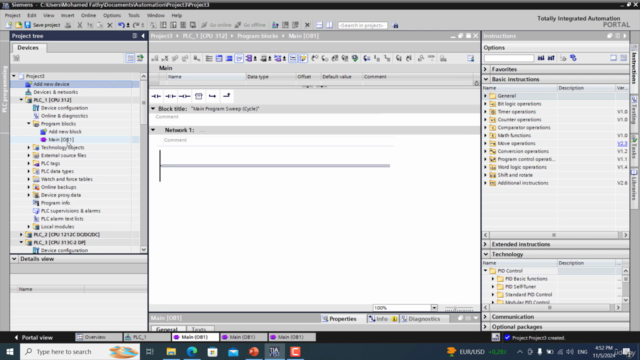Screen dimensions: 640x360
Task: Open the Properties tab in inspector
Action: pyautogui.click(x=339, y=319)
